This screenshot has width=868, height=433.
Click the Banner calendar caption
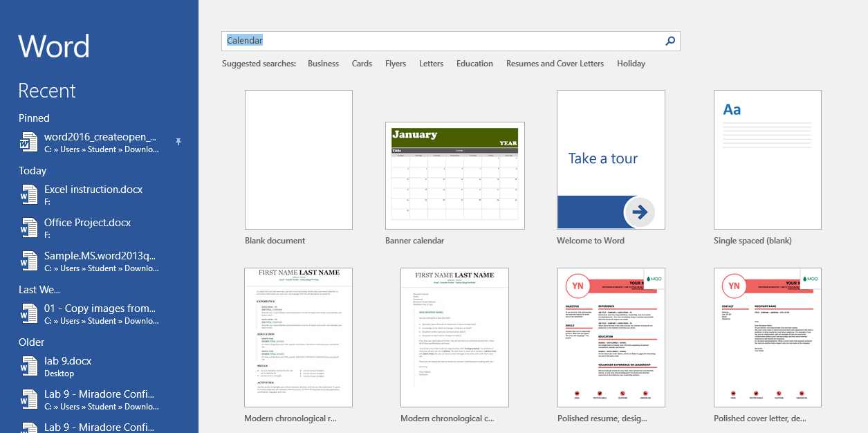point(414,241)
